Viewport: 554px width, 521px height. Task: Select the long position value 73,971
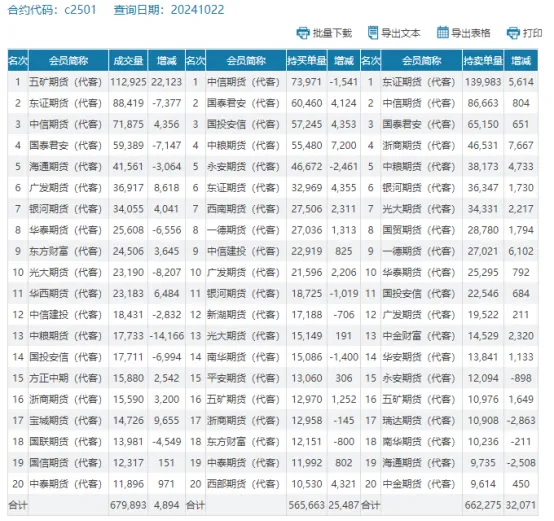point(307,82)
